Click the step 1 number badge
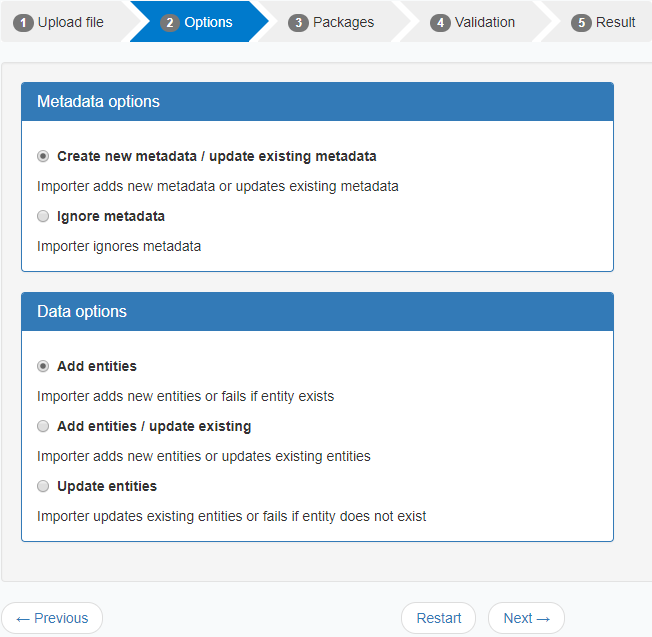Image resolution: width=652 pixels, height=637 pixels. click(x=24, y=22)
